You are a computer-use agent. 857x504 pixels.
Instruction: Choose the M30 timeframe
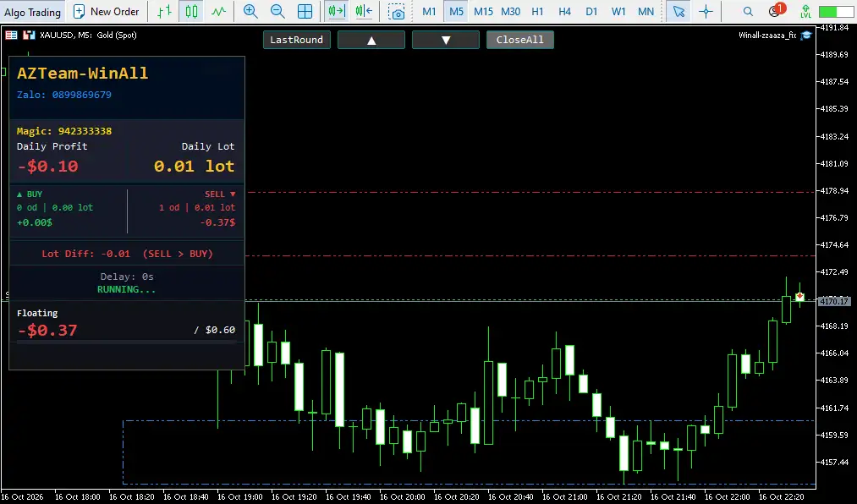510,12
